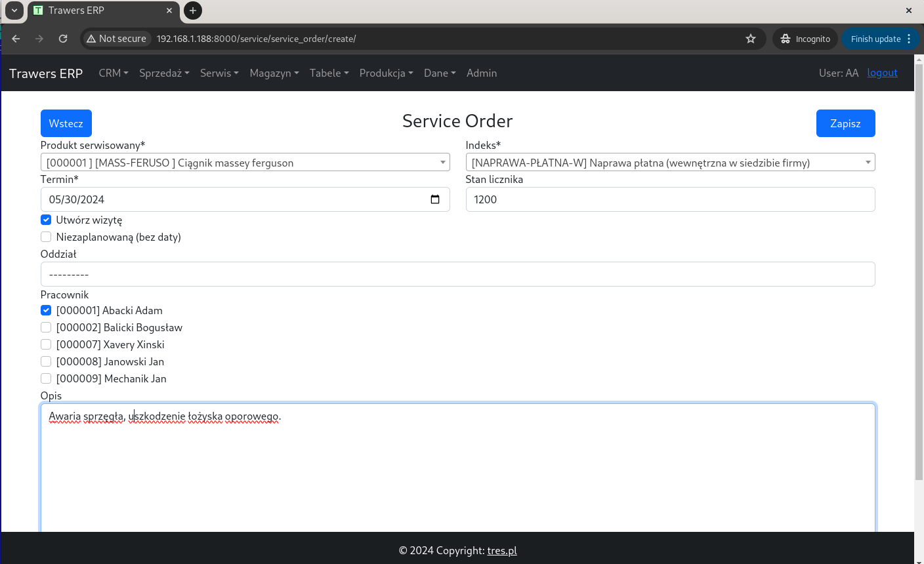Image resolution: width=924 pixels, height=564 pixels.
Task: Reload the current page
Action: [63, 39]
